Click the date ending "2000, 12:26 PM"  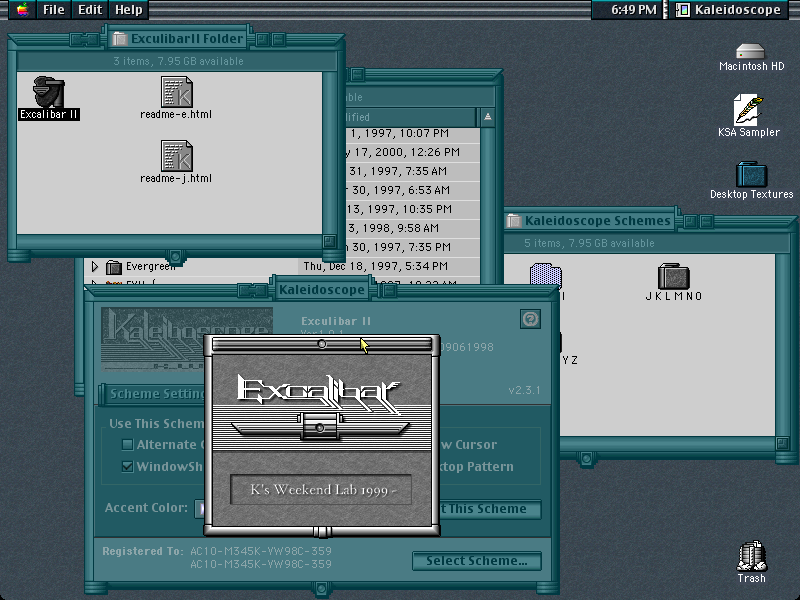tap(404, 152)
